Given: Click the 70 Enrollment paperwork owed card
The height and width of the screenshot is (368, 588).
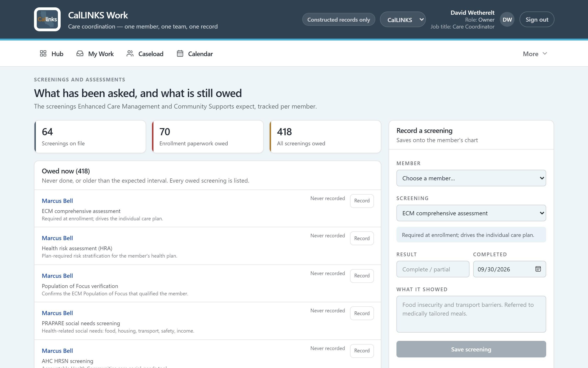Looking at the screenshot, I should pos(207,137).
